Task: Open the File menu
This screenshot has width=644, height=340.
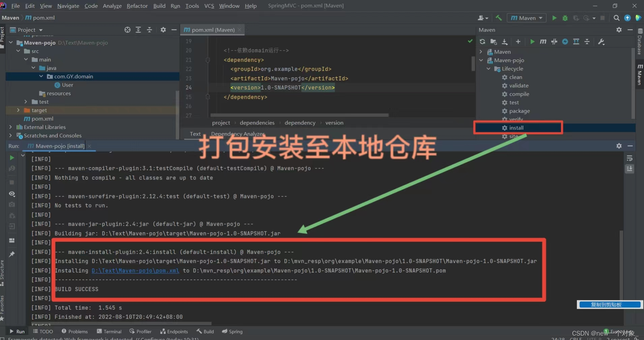Action: tap(16, 6)
